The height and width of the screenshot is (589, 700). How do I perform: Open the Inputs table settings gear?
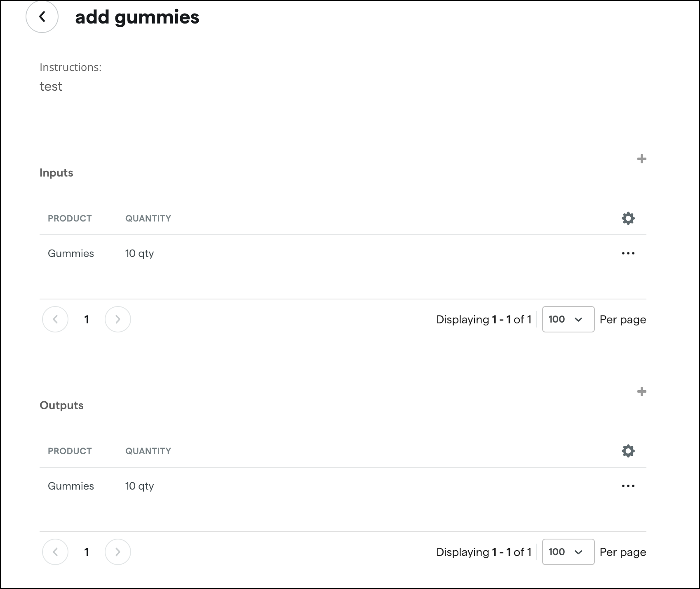pos(627,218)
